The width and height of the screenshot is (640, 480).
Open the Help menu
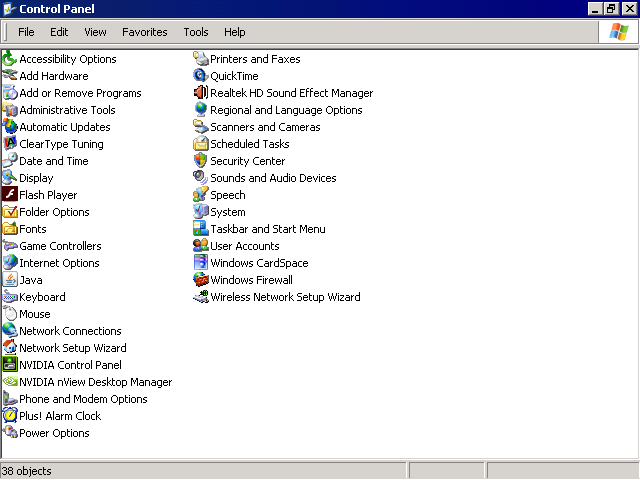click(x=235, y=32)
